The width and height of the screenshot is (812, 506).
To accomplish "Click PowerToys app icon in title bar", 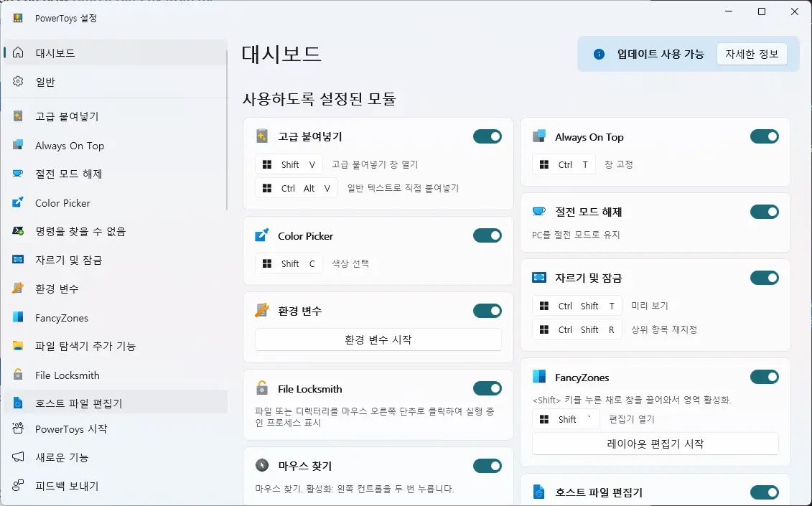I will coord(18,18).
